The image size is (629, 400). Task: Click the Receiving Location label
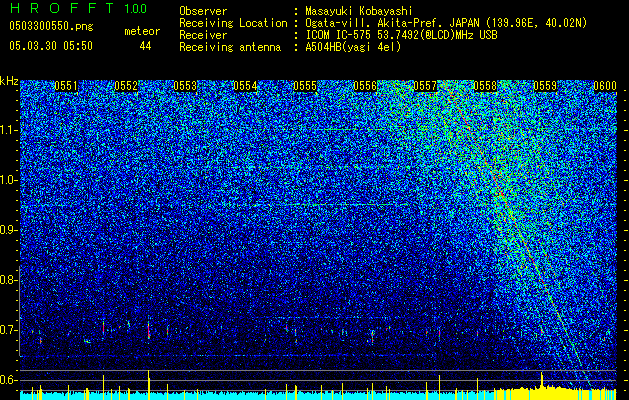(233, 23)
